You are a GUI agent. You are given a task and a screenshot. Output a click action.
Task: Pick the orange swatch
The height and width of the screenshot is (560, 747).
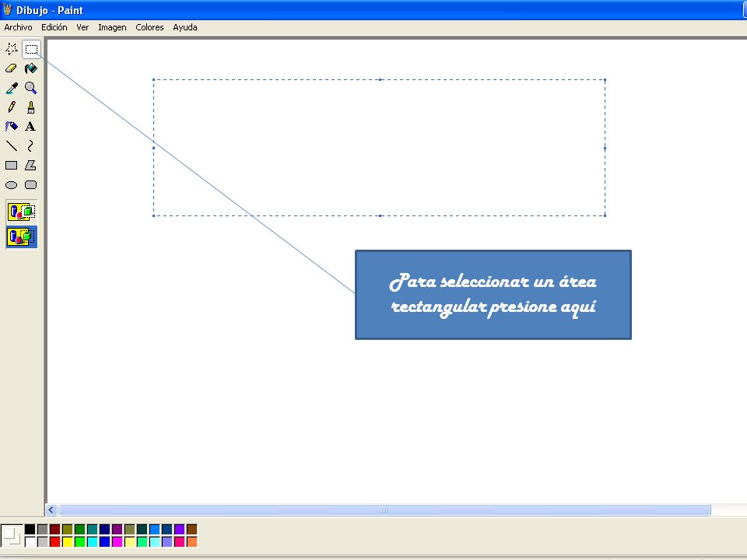pos(192,541)
